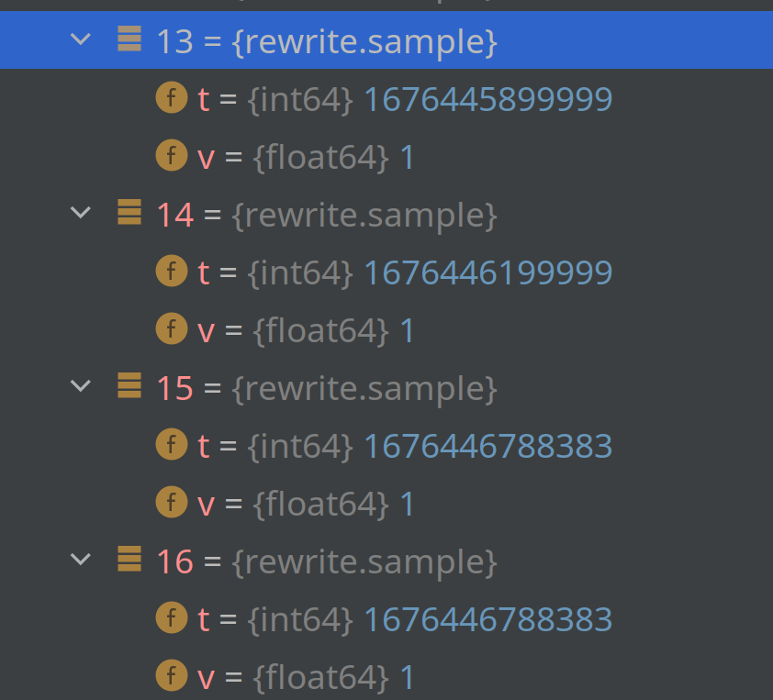
Task: Click field icon of t = 1676445899999
Action: tap(172, 97)
